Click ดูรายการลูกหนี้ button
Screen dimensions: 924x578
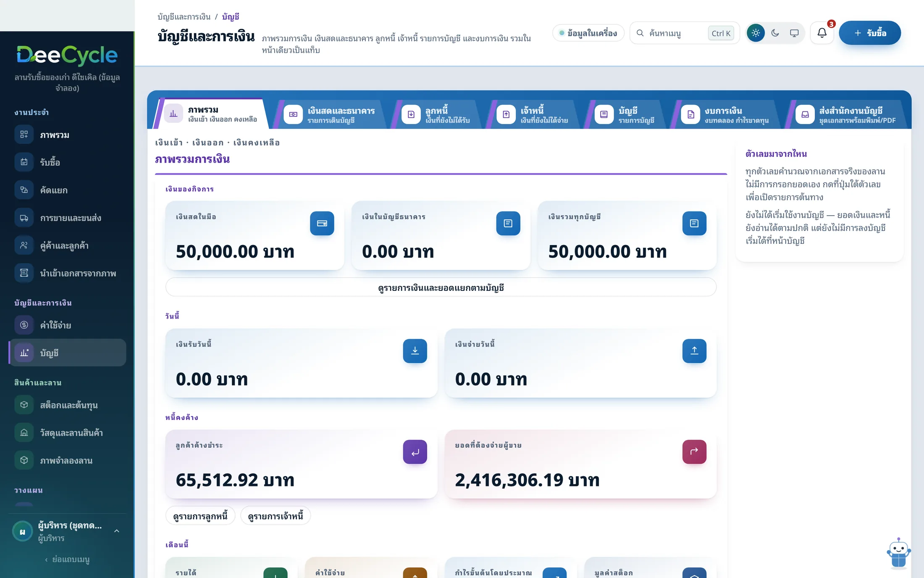[200, 516]
